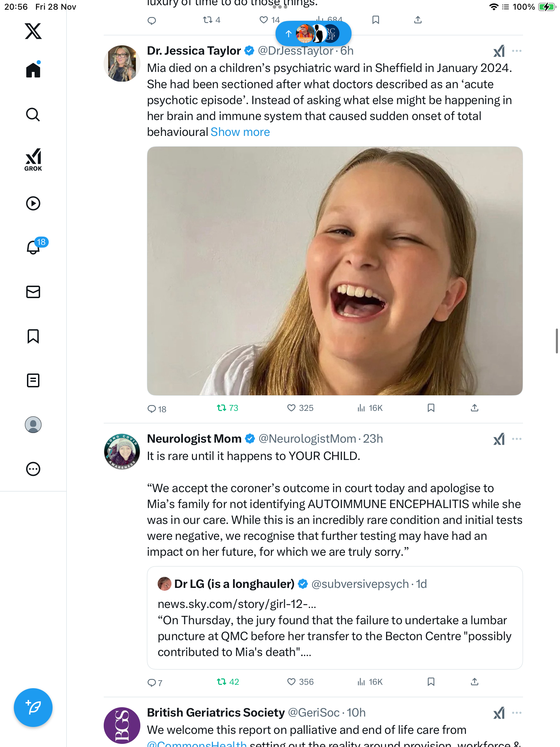The width and height of the screenshot is (560, 747).
Task: Go to Home in the sidebar
Action: (x=33, y=70)
